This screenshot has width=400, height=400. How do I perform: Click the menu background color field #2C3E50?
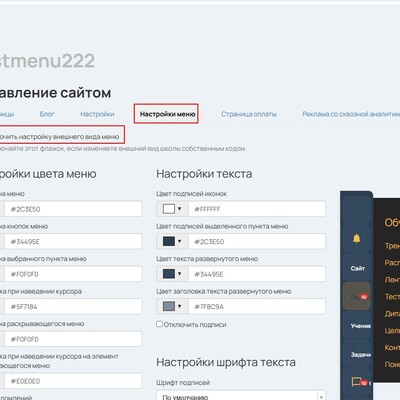point(73,209)
